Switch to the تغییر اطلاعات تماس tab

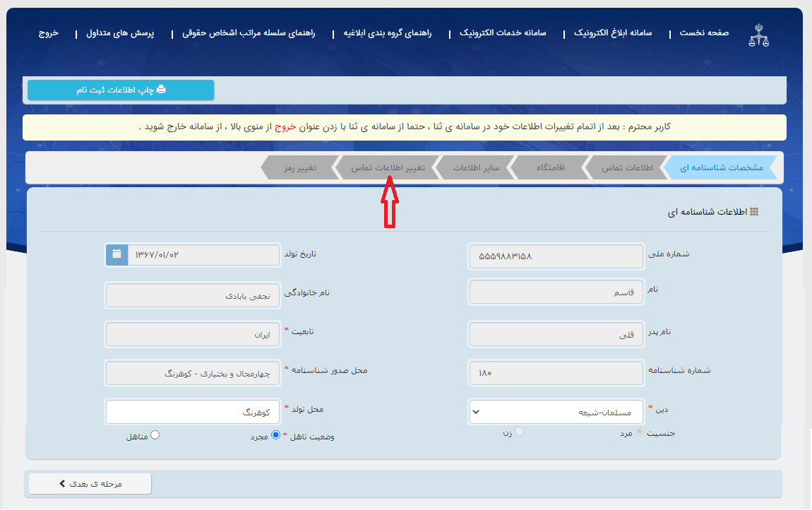[388, 167]
